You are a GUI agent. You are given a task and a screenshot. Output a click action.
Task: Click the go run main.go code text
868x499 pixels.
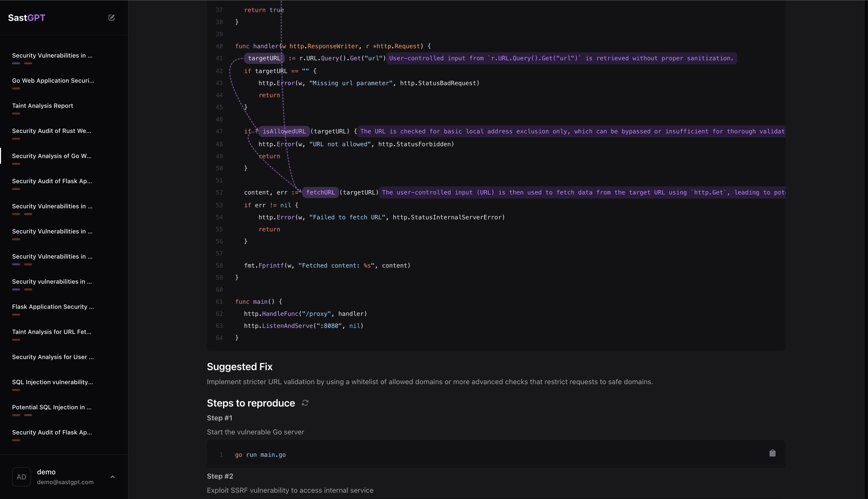[x=260, y=455]
